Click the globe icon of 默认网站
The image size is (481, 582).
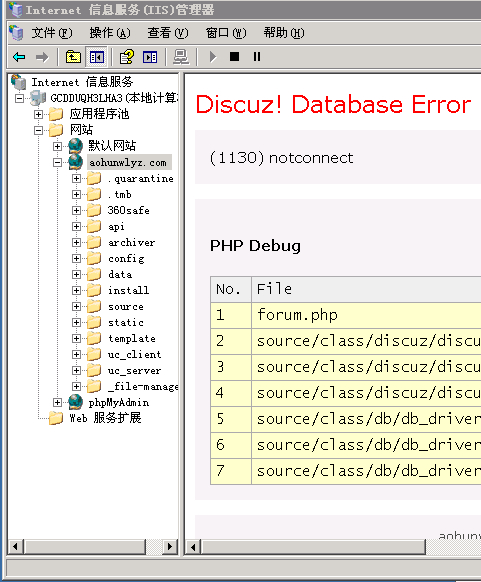point(76,146)
